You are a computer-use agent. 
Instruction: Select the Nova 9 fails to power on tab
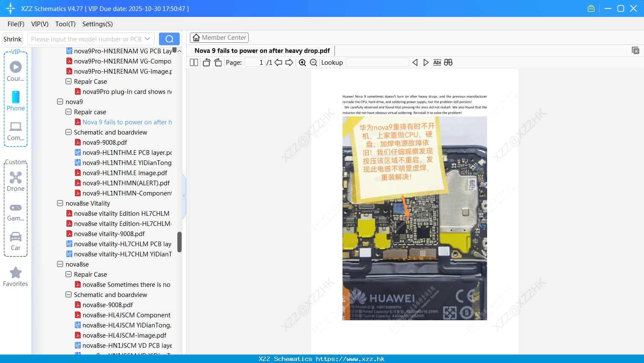point(262,51)
